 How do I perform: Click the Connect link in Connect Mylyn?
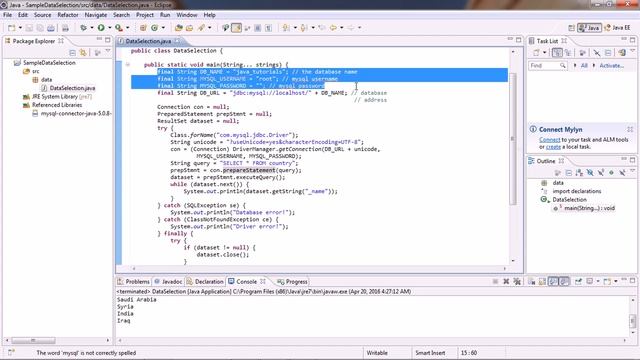tap(549, 140)
